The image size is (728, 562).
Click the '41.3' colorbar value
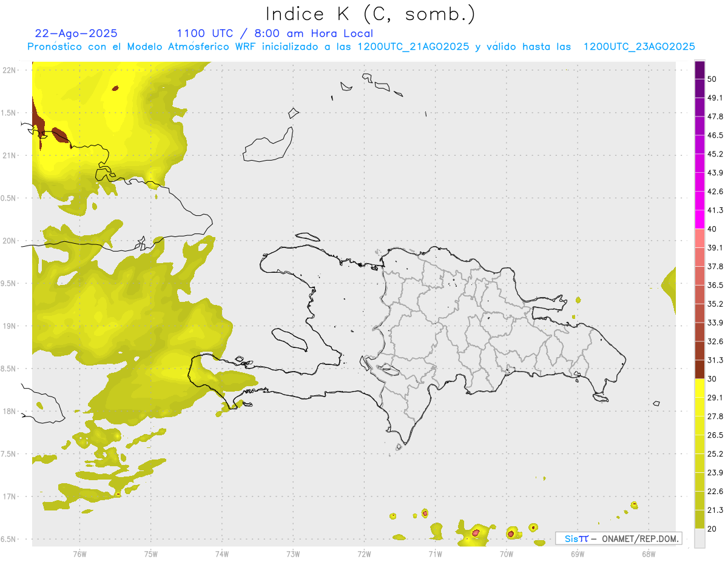click(715, 210)
